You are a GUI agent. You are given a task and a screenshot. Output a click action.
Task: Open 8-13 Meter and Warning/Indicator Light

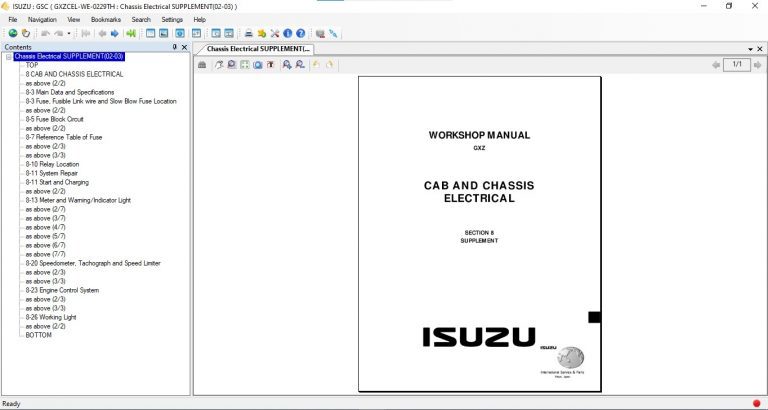78,200
